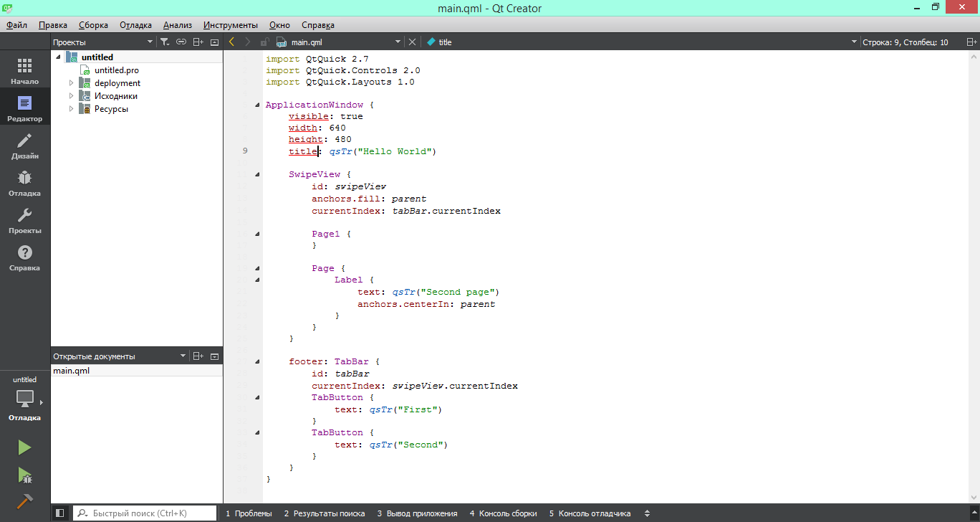Screen dimensions: 980x522
Task: Go forward with right arrow in editor toolbar
Action: click(x=248, y=42)
